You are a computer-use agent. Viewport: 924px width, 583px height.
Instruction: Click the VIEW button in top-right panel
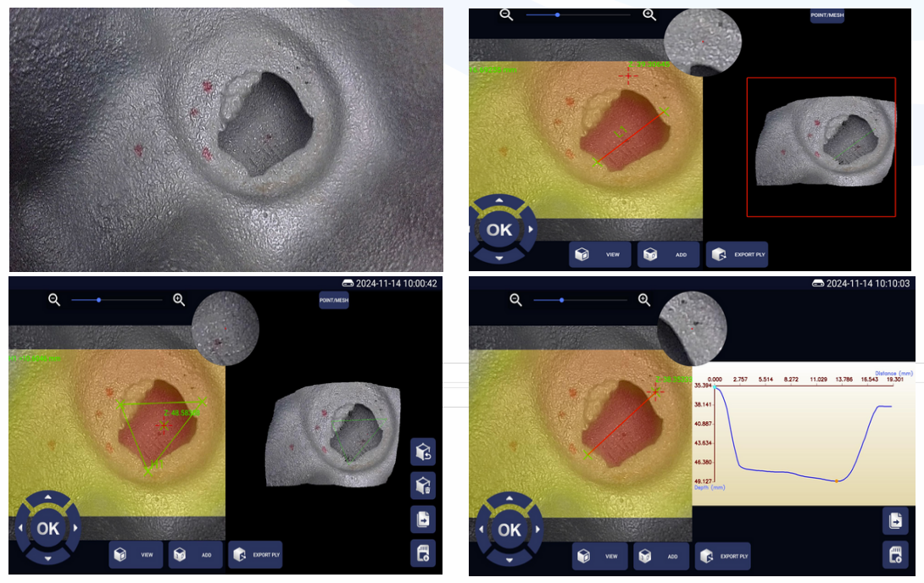[601, 254]
